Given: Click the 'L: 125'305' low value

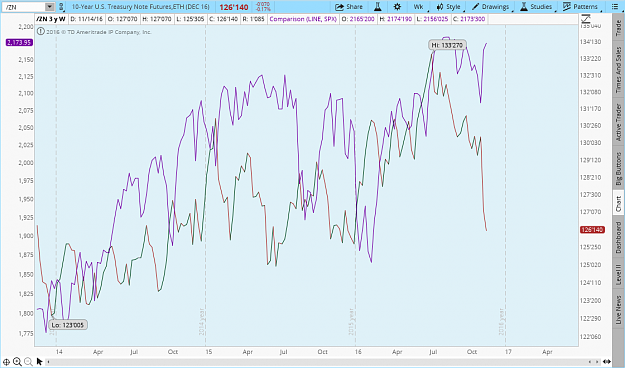Looking at the screenshot, I should (191, 19).
